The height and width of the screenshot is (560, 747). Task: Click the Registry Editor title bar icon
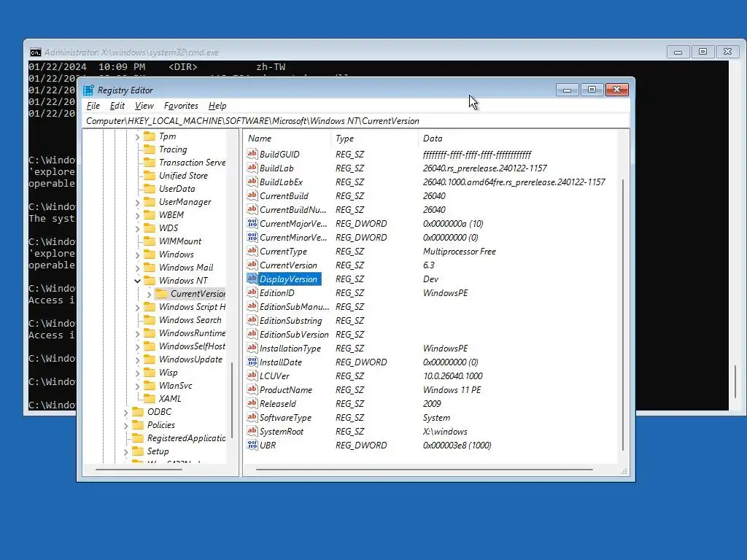click(88, 90)
